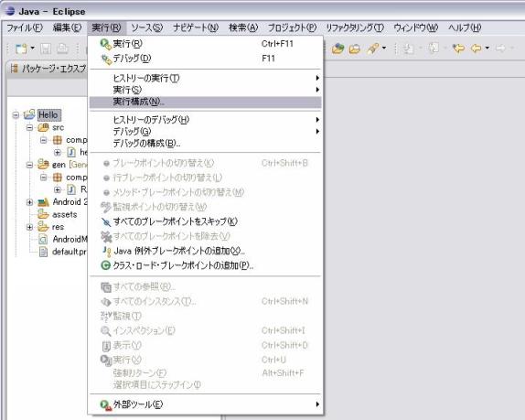Click the New wizard toolbar icon
This screenshot has height=420, width=525.
point(21,48)
